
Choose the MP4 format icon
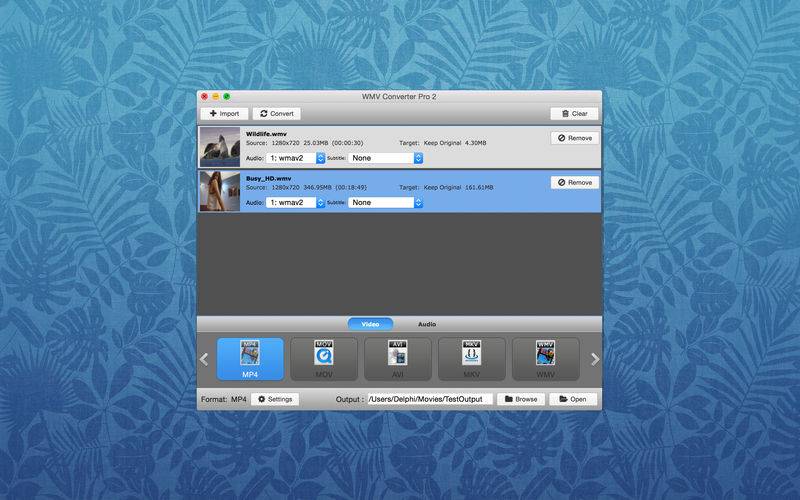pyautogui.click(x=250, y=359)
